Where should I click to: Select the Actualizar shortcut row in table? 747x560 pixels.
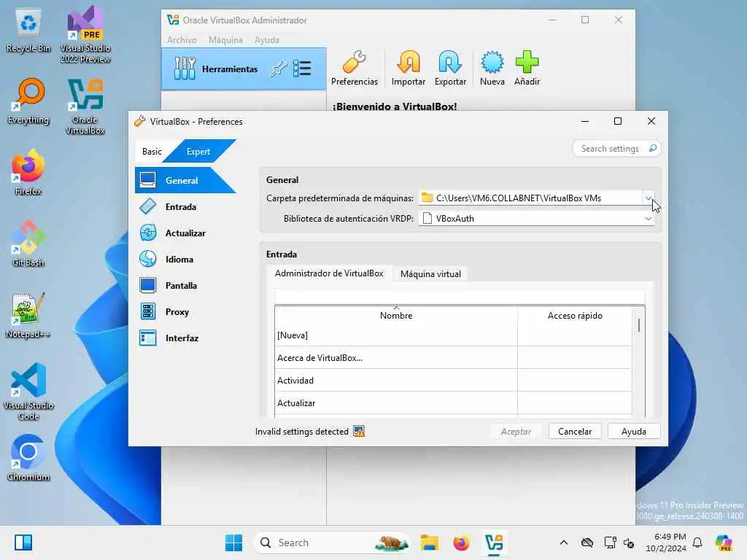click(454, 402)
